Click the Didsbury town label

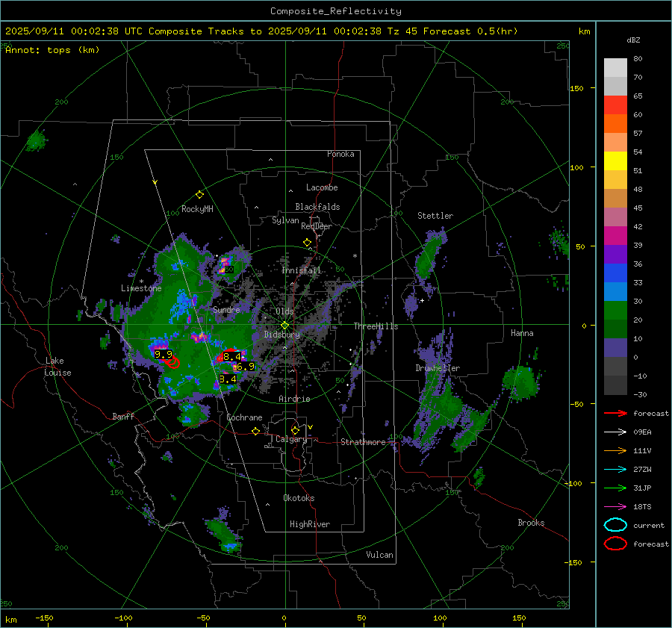[x=281, y=335]
